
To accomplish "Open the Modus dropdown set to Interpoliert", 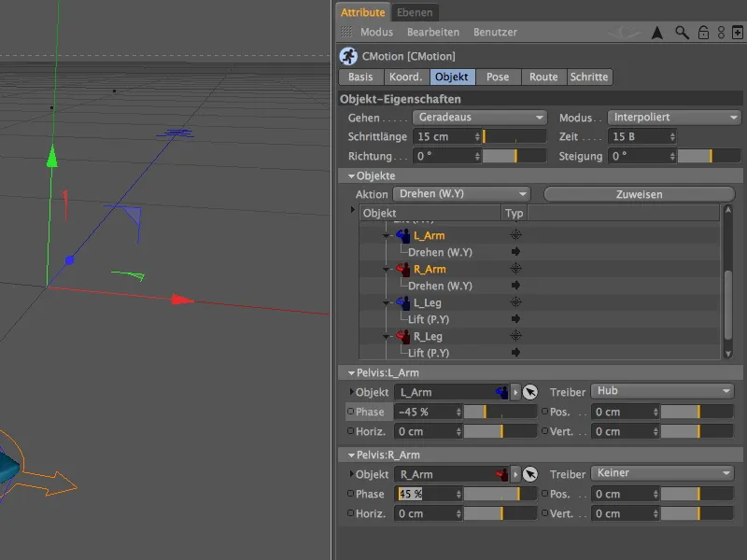I will click(673, 118).
